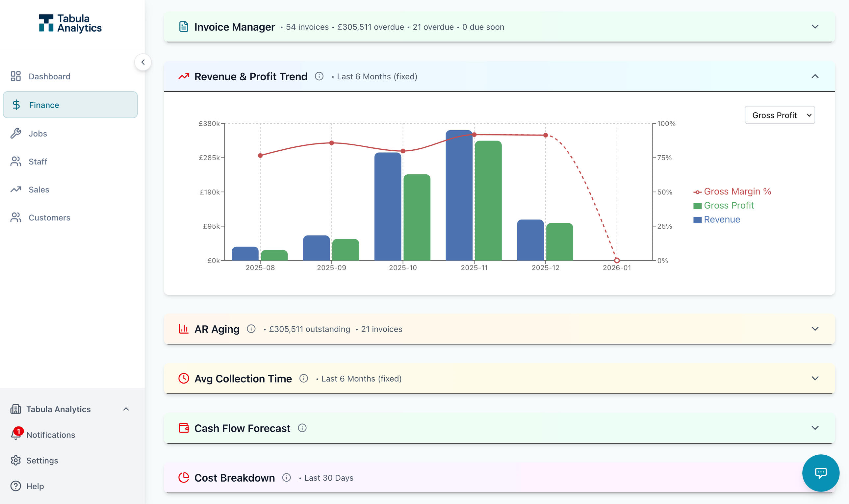
Task: Click the info icon next to AR Aging
Action: 251,329
